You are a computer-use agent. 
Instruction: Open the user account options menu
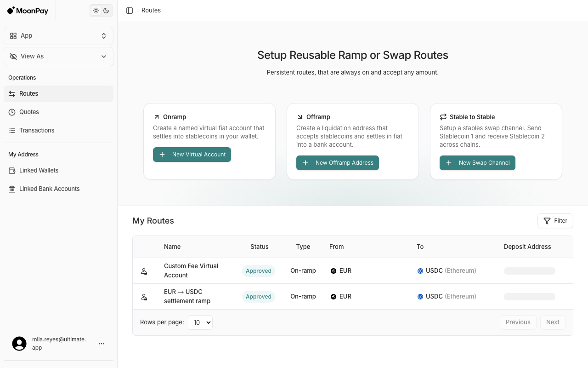(x=102, y=344)
